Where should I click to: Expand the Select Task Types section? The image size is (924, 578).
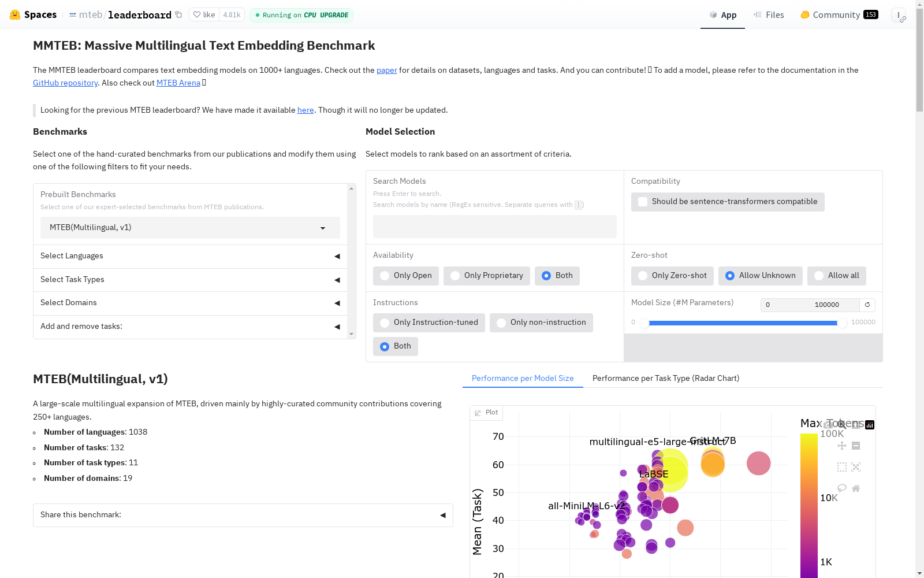point(190,280)
